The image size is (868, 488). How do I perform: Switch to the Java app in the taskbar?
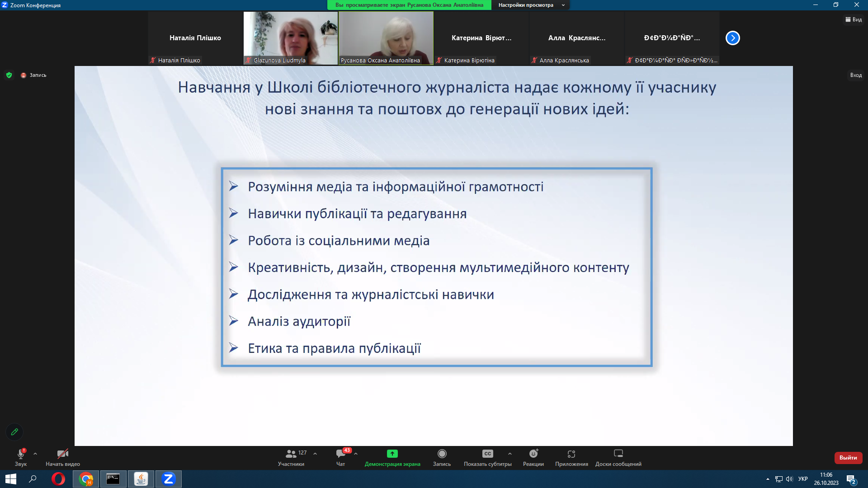(x=141, y=479)
